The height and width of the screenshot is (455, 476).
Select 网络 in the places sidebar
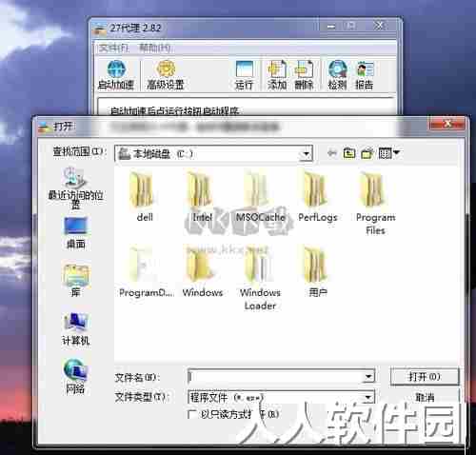pyautogui.click(x=75, y=376)
